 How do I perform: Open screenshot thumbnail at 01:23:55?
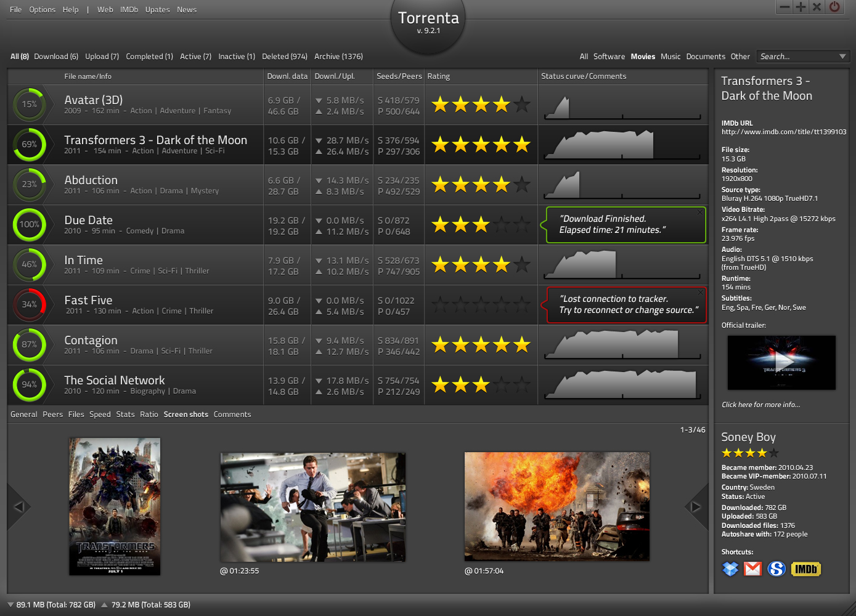tap(313, 507)
